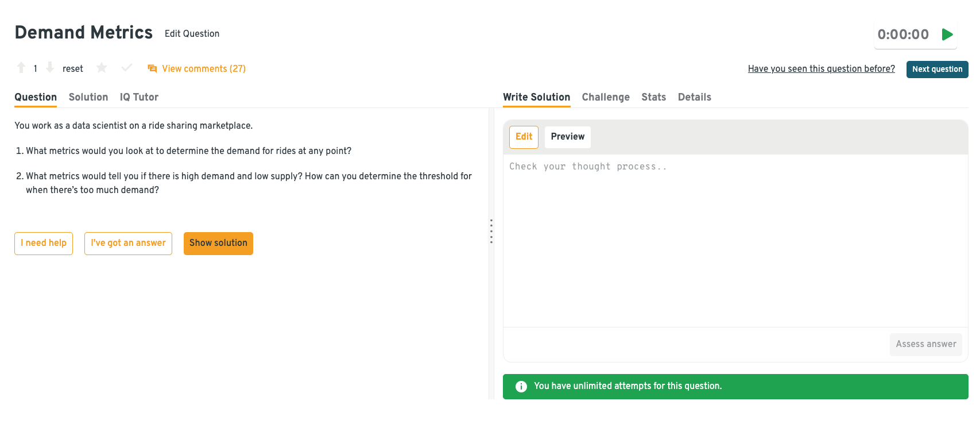Click the downvote arrow icon

tap(50, 68)
